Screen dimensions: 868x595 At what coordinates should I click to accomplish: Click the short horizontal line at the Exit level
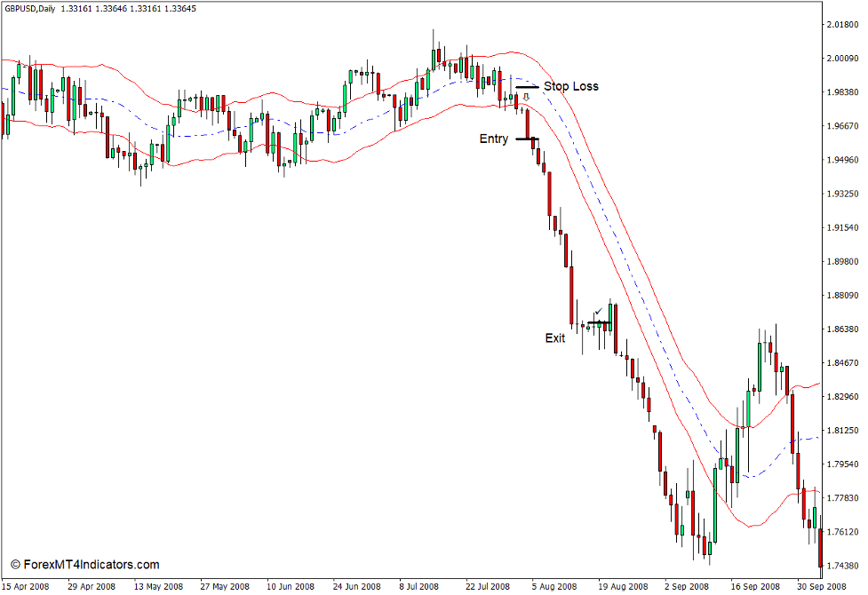coord(599,322)
